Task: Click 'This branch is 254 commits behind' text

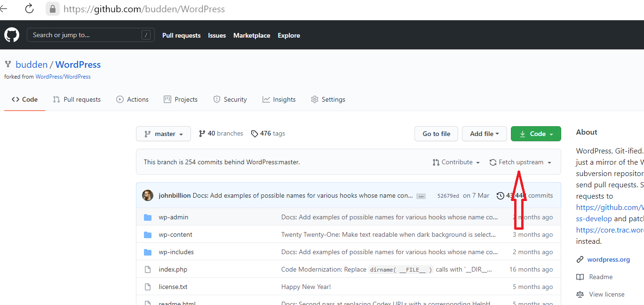Action: pyautogui.click(x=222, y=162)
